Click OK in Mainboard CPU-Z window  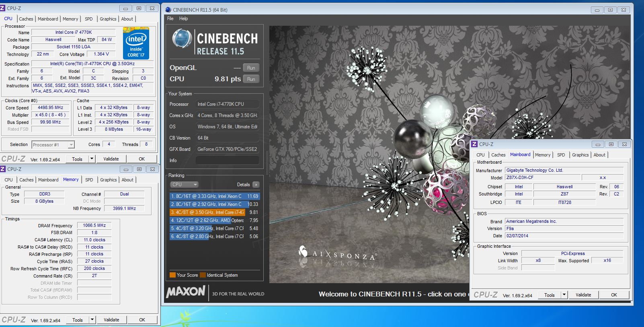pos(614,295)
